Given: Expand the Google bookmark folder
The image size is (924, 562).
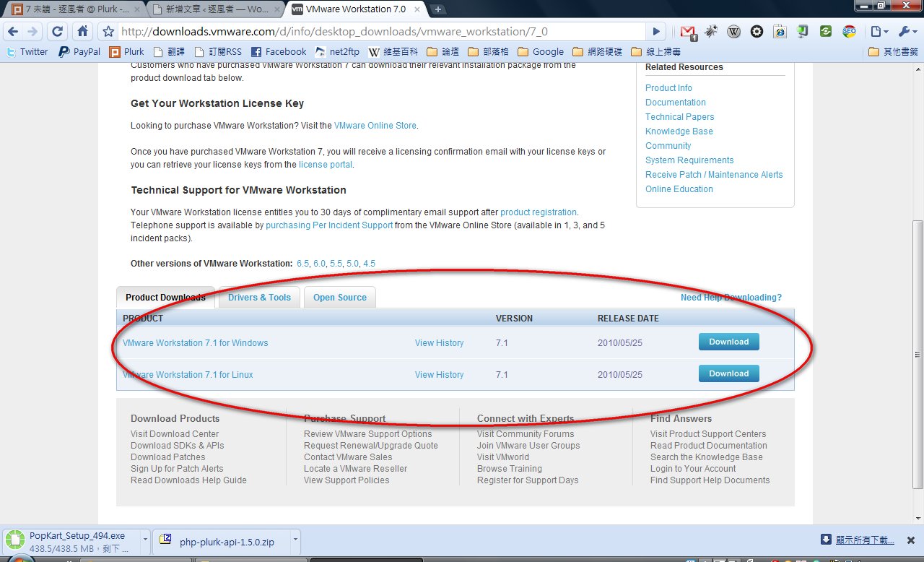Looking at the screenshot, I should (x=541, y=52).
